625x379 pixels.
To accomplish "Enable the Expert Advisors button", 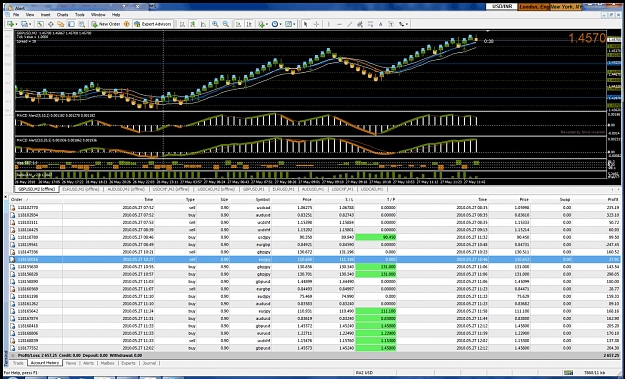I will (x=153, y=24).
